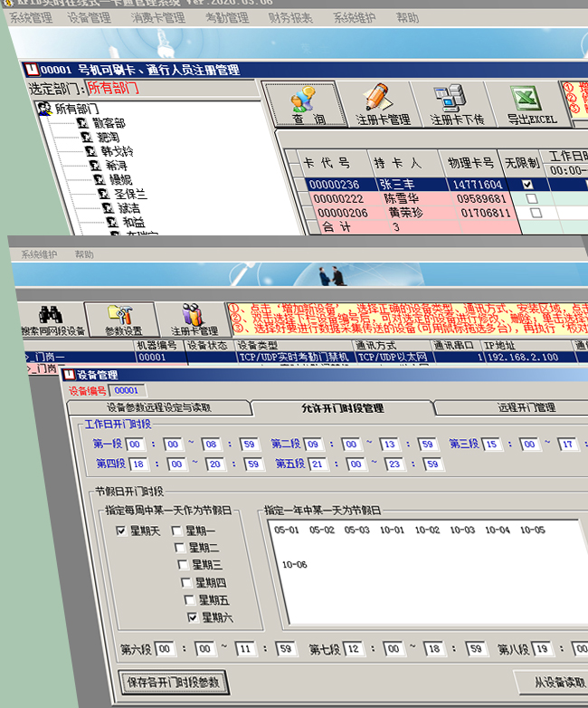Image resolution: width=588 pixels, height=708 pixels.
Task: Uncheck the 星期六 holiday checkbox
Action: (x=192, y=617)
